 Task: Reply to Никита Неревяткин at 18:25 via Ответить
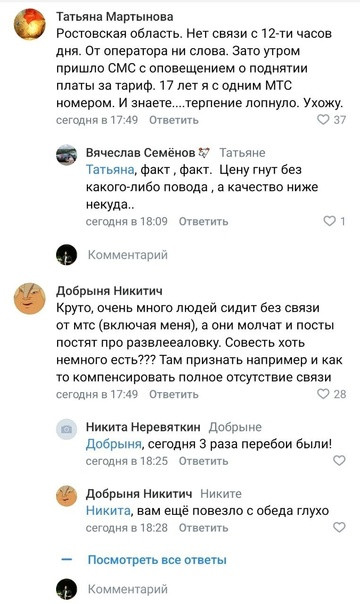(203, 461)
